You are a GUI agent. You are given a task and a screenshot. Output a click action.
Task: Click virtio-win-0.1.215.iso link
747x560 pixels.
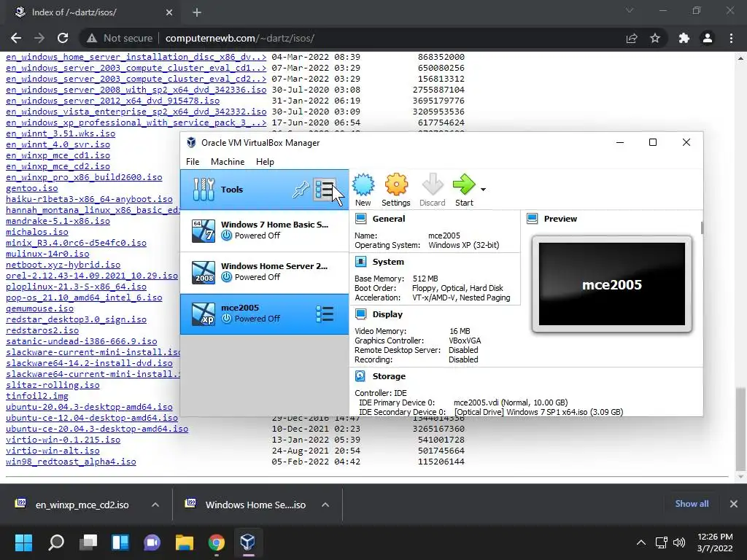tap(63, 440)
